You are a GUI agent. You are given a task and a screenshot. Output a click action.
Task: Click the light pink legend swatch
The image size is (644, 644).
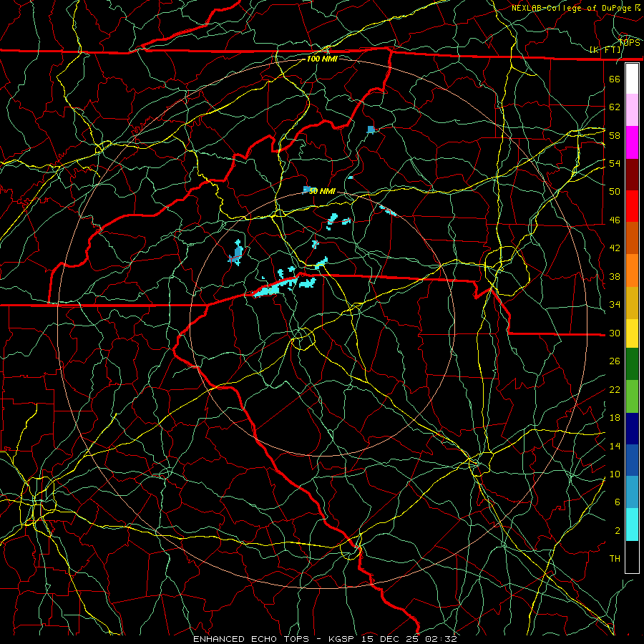(632, 109)
